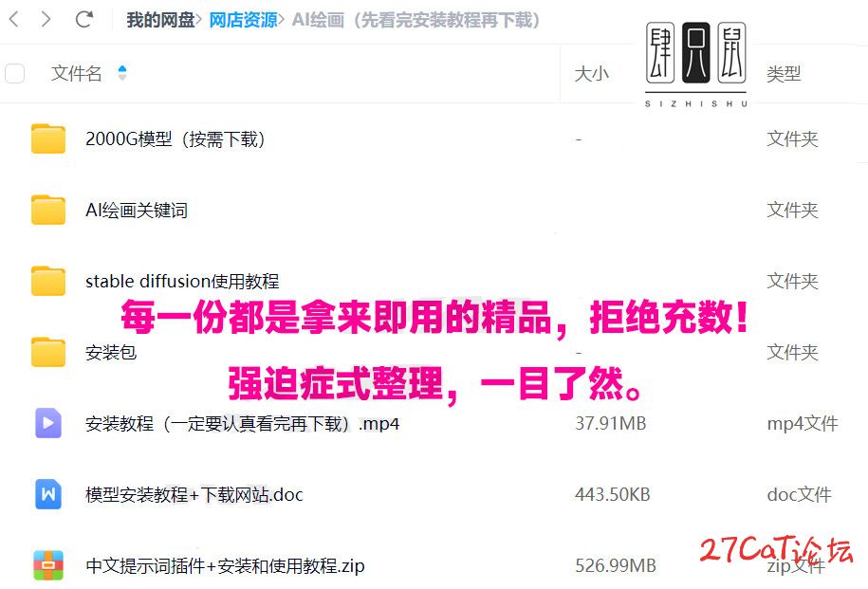Navigate to 网店资源 in breadcrumb
Viewport: 868px width, 589px height.
click(243, 20)
